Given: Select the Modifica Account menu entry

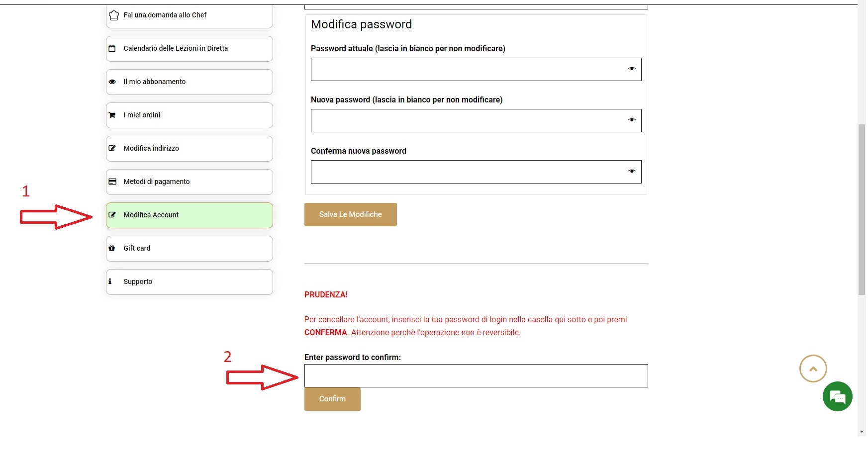Looking at the screenshot, I should click(190, 215).
